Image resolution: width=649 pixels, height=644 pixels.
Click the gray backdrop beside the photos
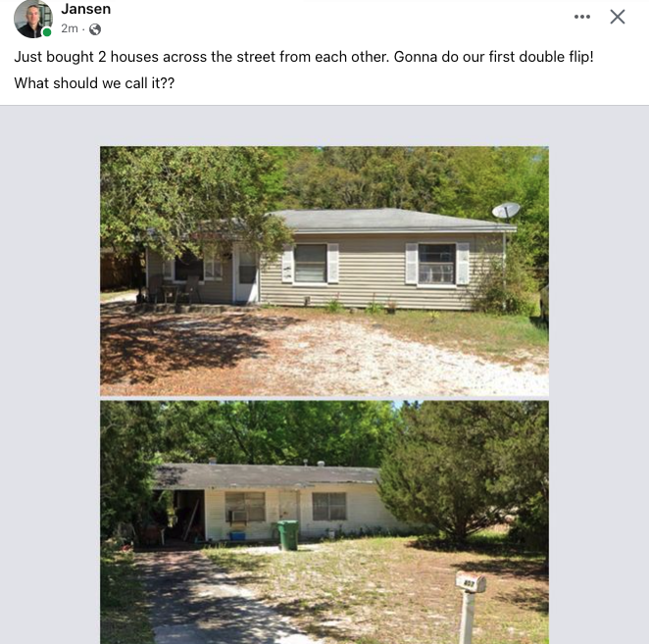click(x=50, y=372)
